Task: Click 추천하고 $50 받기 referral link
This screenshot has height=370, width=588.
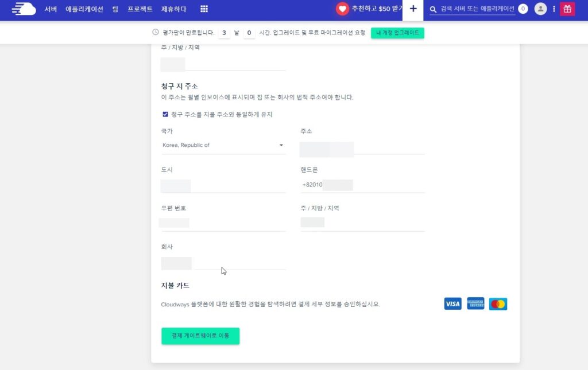Action: pyautogui.click(x=377, y=9)
